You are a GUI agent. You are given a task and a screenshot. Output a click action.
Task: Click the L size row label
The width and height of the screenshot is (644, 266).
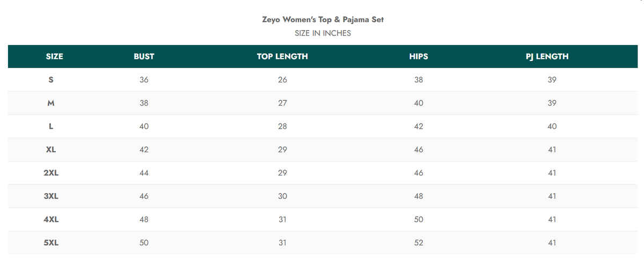51,127
